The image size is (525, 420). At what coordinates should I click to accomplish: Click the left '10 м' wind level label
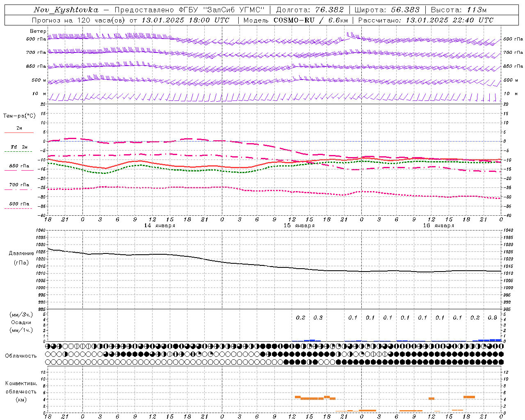pos(39,94)
